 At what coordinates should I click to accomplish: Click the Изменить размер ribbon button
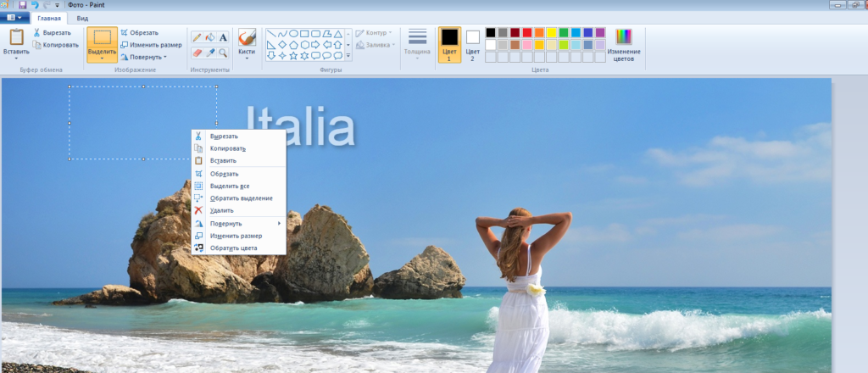(151, 45)
